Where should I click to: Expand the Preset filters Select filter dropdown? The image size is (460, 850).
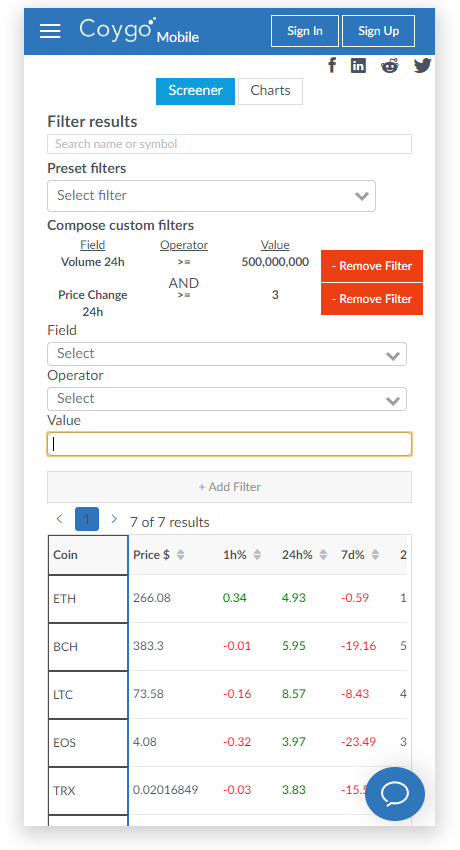click(x=211, y=196)
